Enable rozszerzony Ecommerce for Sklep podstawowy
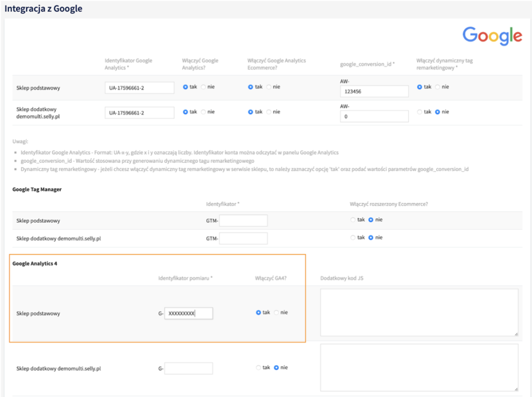532x397 pixels. click(x=353, y=220)
